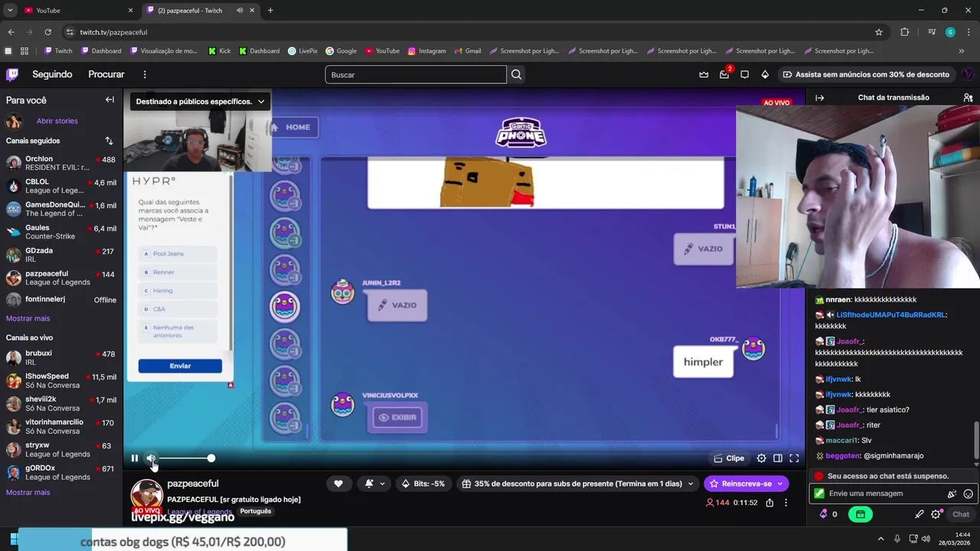Click the search magnifier button
This screenshot has height=551, width=980.
click(516, 74)
